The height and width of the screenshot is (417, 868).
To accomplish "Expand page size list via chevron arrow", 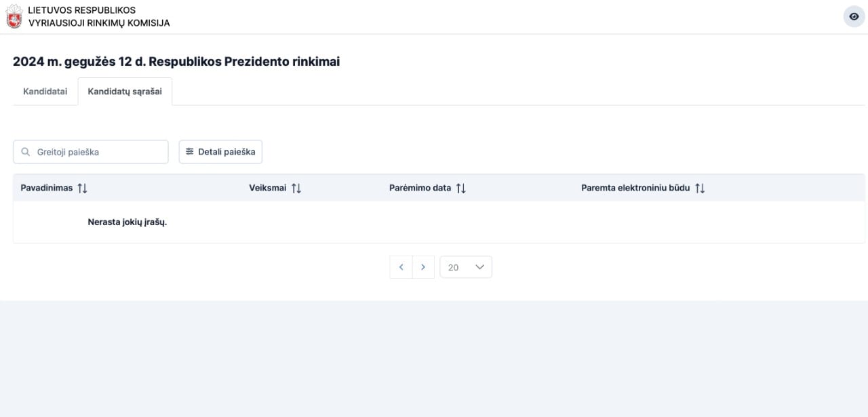I will 480,267.
